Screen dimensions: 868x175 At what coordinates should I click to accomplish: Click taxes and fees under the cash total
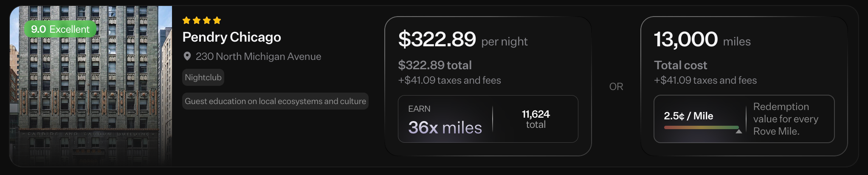tap(449, 80)
